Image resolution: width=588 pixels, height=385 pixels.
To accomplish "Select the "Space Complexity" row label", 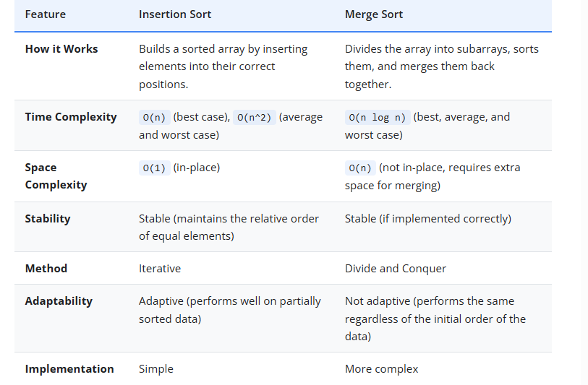I will tap(56, 176).
